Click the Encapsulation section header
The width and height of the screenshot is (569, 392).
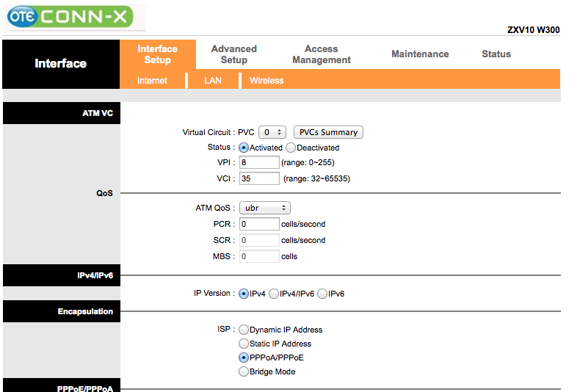pyautogui.click(x=62, y=311)
